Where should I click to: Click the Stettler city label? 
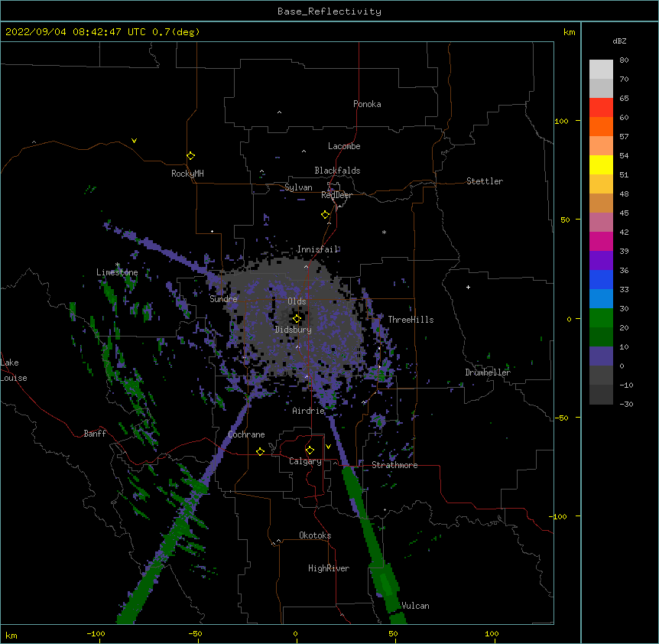tap(485, 181)
